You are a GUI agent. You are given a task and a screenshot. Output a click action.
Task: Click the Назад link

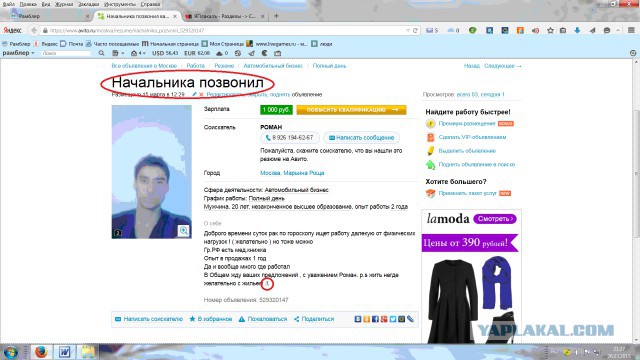(472, 66)
